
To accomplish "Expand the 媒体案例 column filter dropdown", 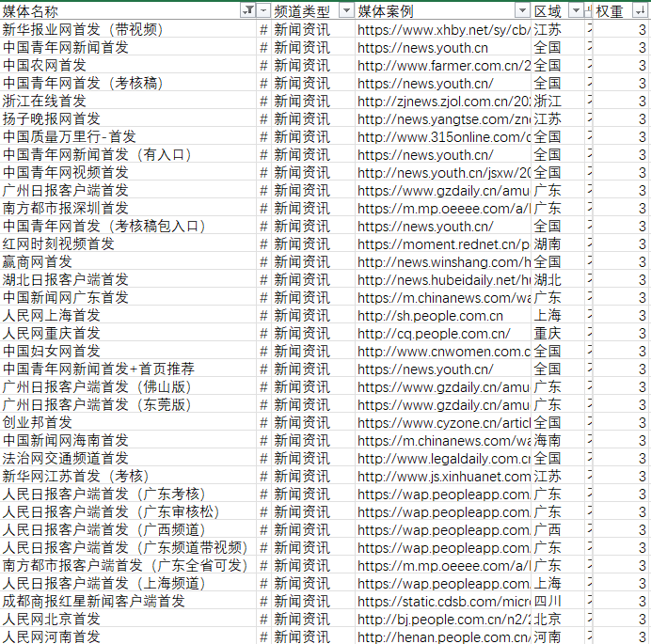I will 522,10.
